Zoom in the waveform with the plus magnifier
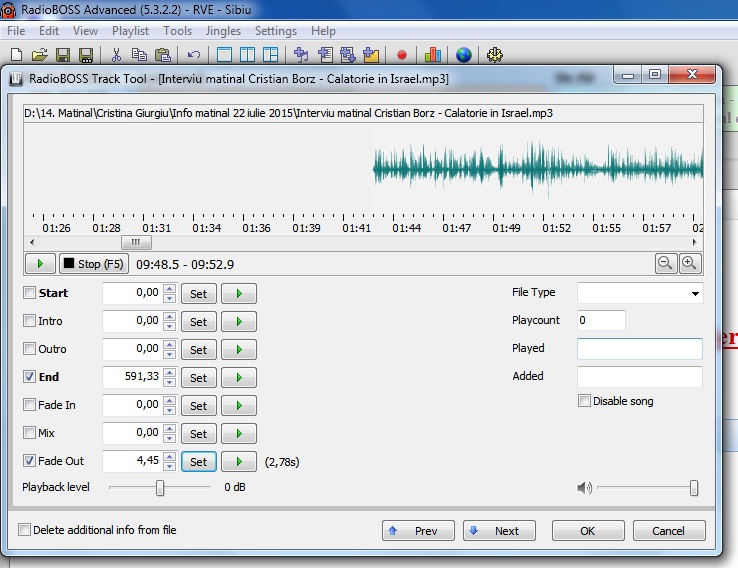The image size is (738, 568). coord(690,264)
